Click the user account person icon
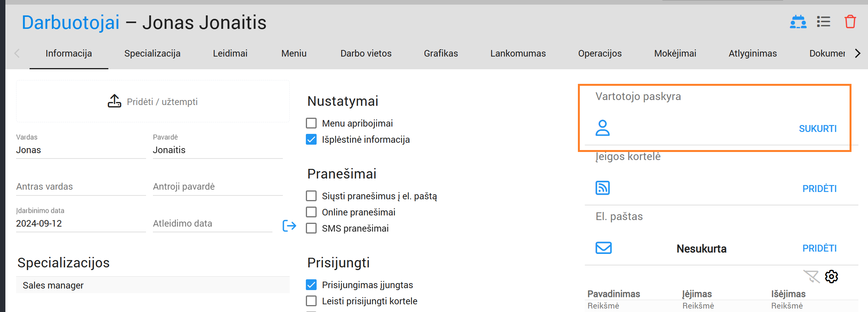868x312 pixels. pyautogui.click(x=602, y=128)
